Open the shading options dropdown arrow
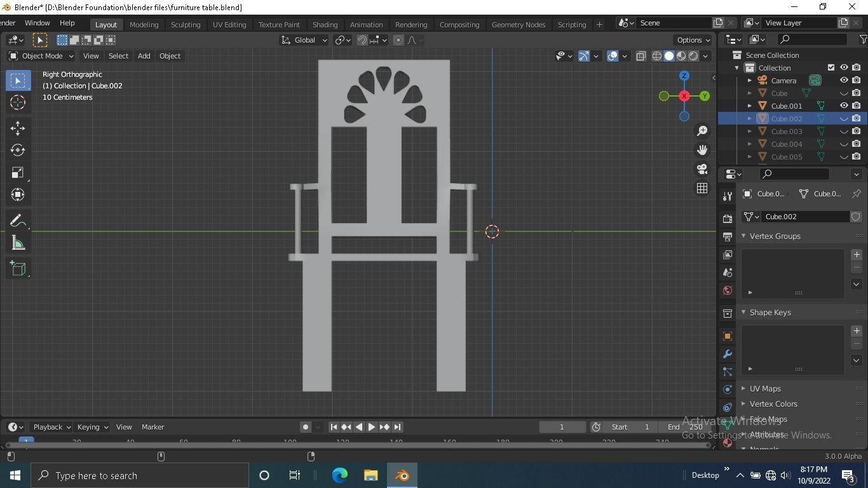Viewport: 868px width, 488px height. click(x=705, y=56)
